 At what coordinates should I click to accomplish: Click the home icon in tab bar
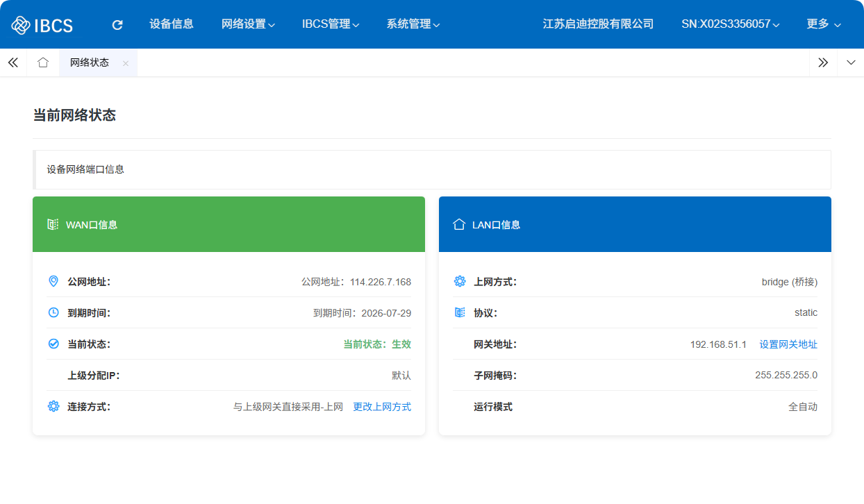[43, 62]
